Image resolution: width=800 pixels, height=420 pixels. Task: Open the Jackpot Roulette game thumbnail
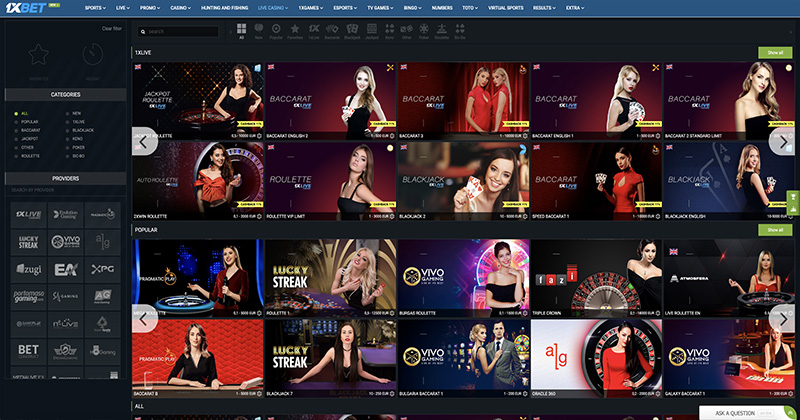coord(197,101)
